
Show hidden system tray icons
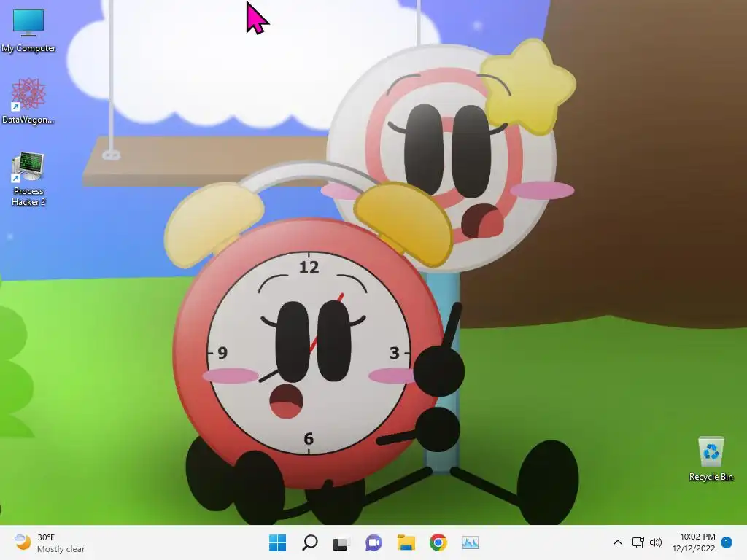tap(617, 542)
